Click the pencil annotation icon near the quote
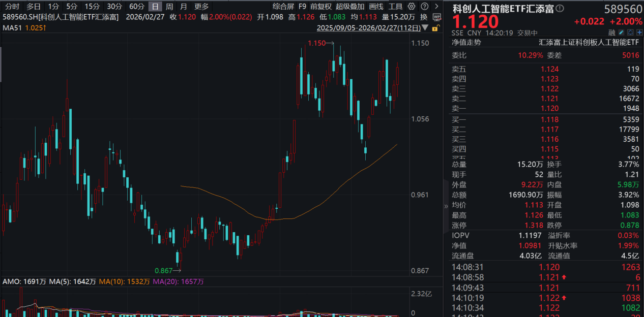 (621, 33)
